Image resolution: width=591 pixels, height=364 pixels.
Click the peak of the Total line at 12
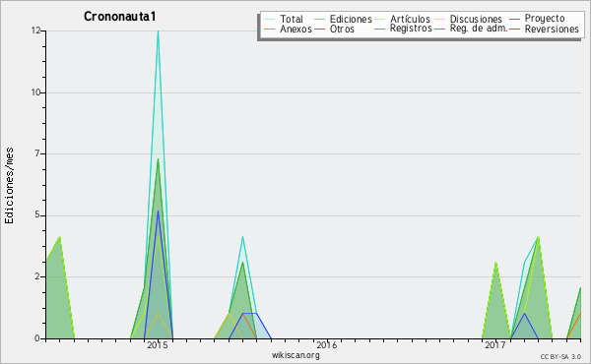[158, 30]
